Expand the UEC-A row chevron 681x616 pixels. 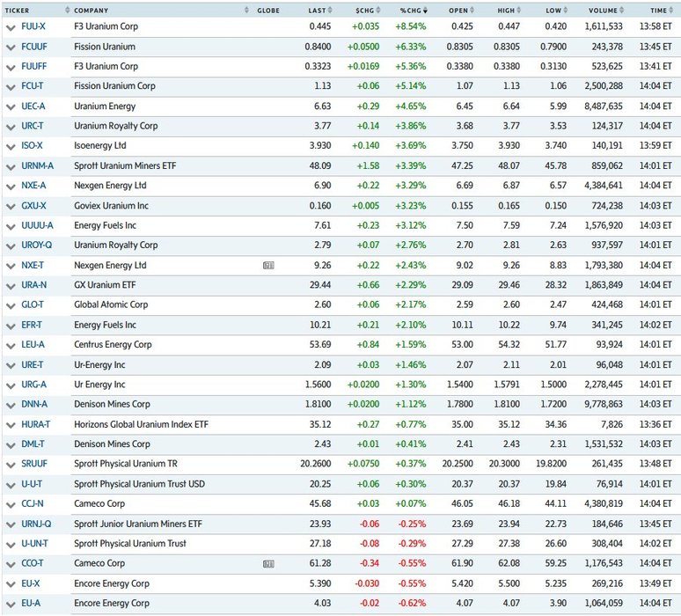point(11,106)
